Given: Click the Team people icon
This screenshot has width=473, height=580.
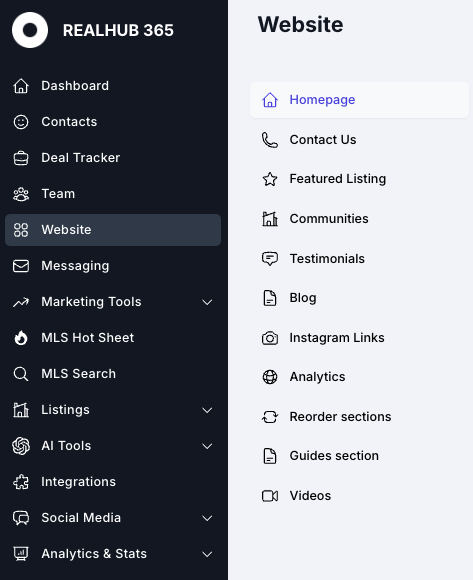Looking at the screenshot, I should pos(21,194).
